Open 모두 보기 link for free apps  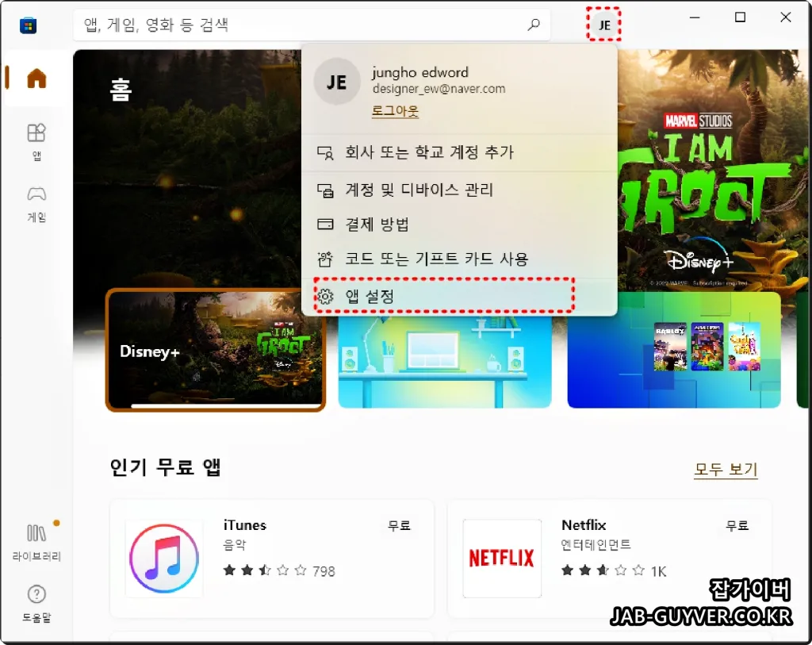coord(726,470)
